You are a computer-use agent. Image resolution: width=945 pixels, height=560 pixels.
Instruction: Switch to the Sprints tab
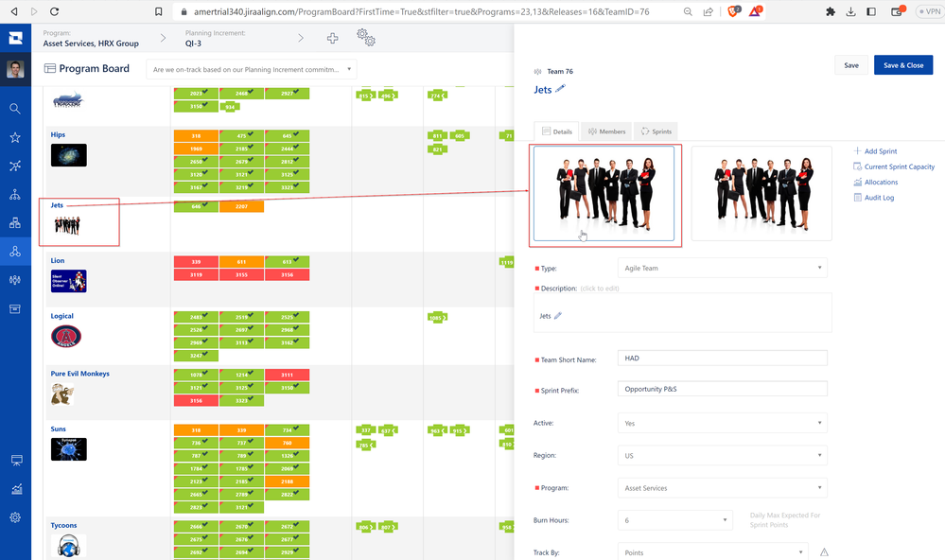(x=659, y=131)
